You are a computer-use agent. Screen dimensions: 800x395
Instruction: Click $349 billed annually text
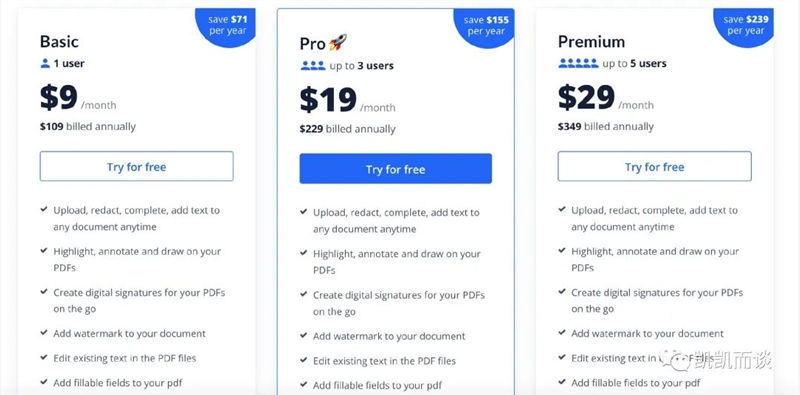click(606, 127)
